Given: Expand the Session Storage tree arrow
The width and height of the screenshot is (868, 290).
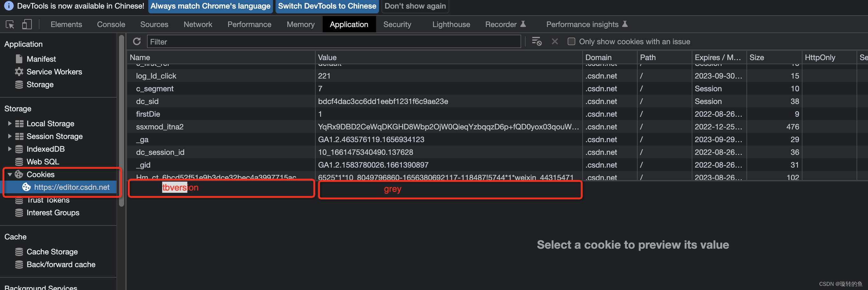Looking at the screenshot, I should click(10, 136).
